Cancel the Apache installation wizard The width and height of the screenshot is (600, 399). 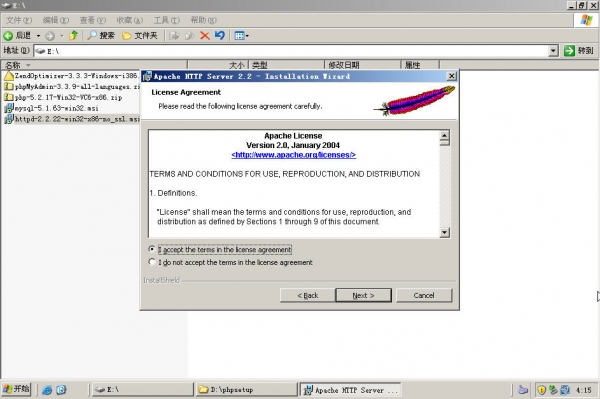(424, 295)
